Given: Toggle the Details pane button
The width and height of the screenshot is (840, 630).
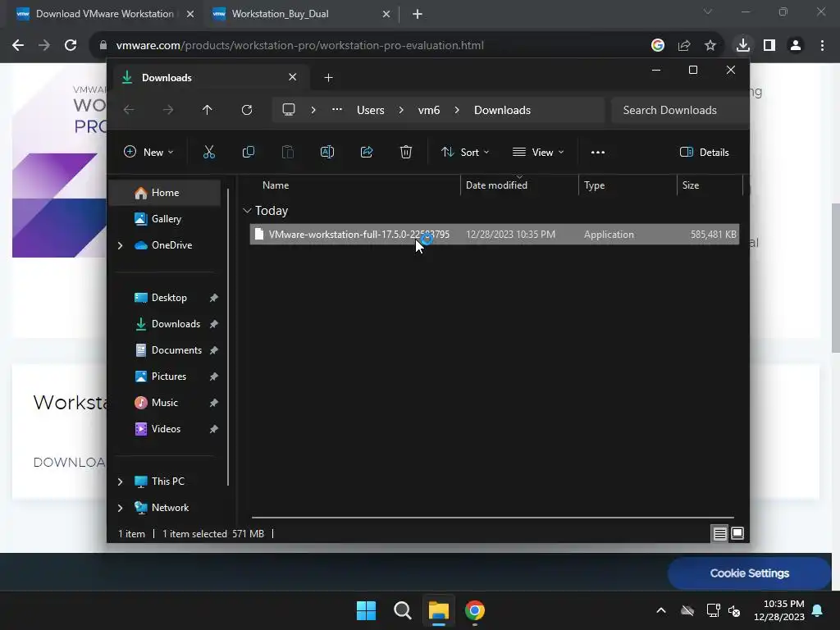Looking at the screenshot, I should pos(704,152).
